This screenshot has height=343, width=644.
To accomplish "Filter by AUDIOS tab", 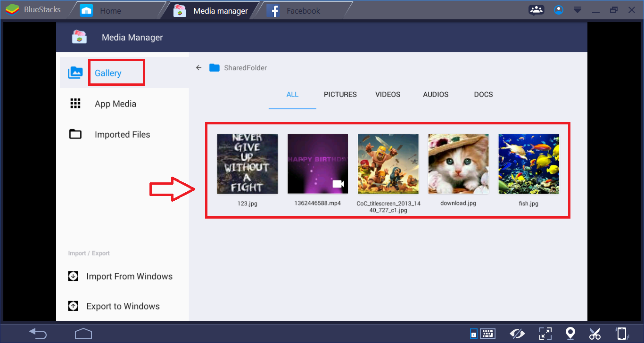I will pos(436,95).
